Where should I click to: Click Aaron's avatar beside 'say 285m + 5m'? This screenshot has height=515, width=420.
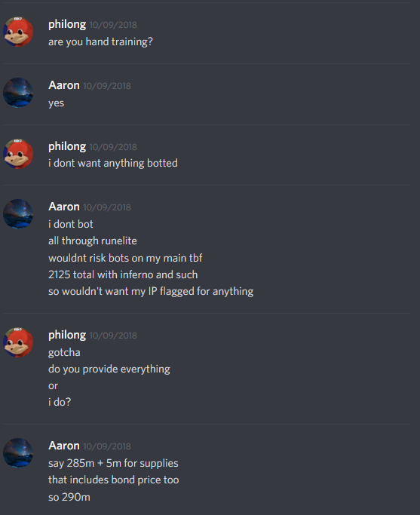pyautogui.click(x=18, y=453)
